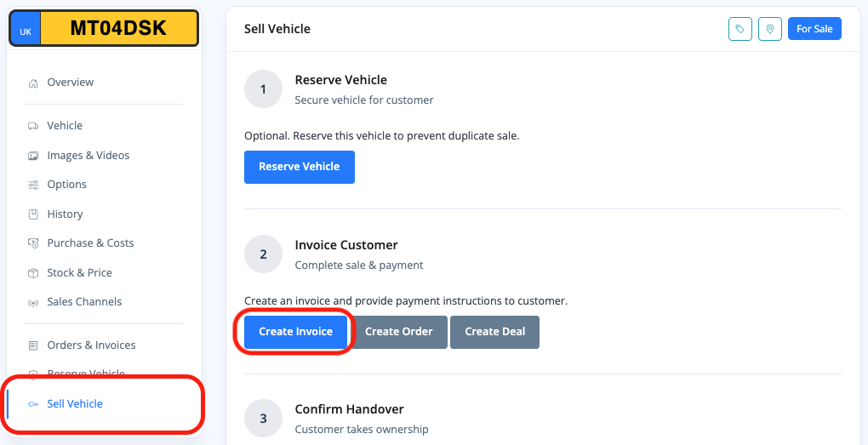The width and height of the screenshot is (868, 445).
Task: Click the Stock & Price box icon
Action: tap(33, 273)
